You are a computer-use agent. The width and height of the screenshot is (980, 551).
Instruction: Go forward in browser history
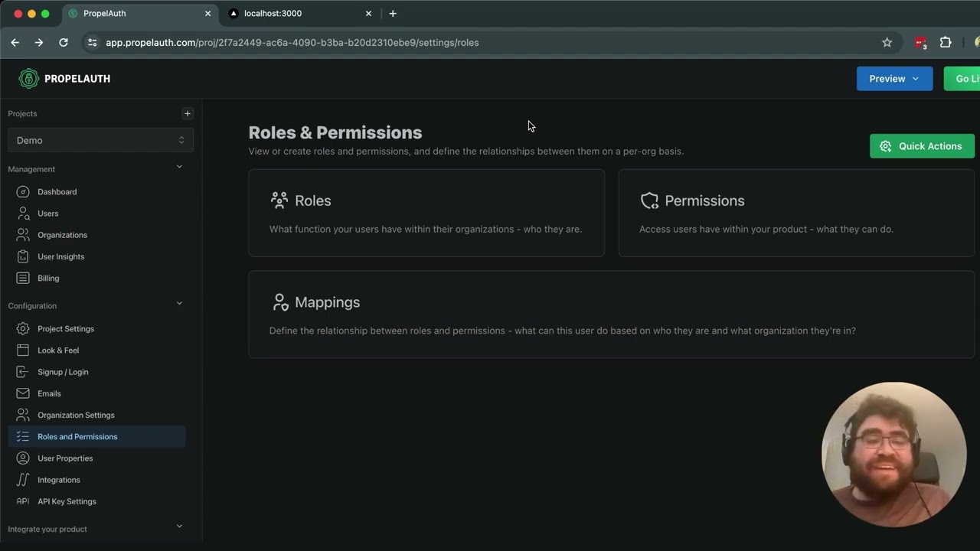click(x=39, y=43)
